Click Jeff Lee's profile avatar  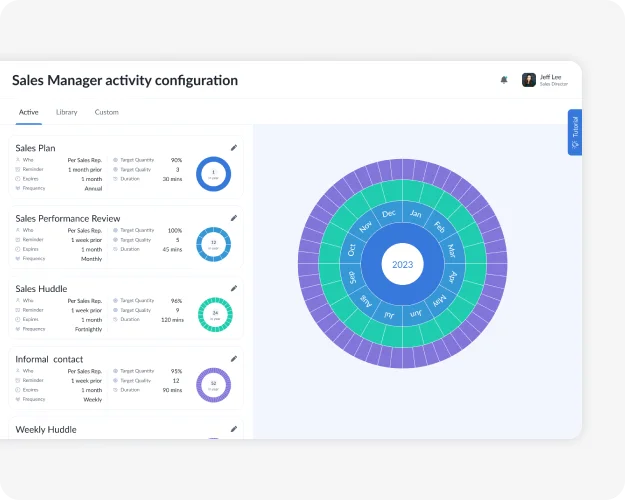(529, 80)
